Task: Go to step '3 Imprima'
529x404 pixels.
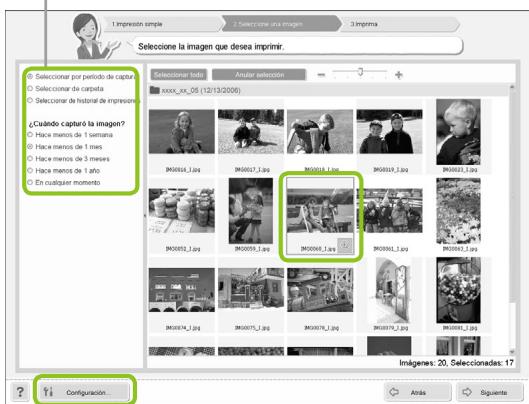Action: 400,24
